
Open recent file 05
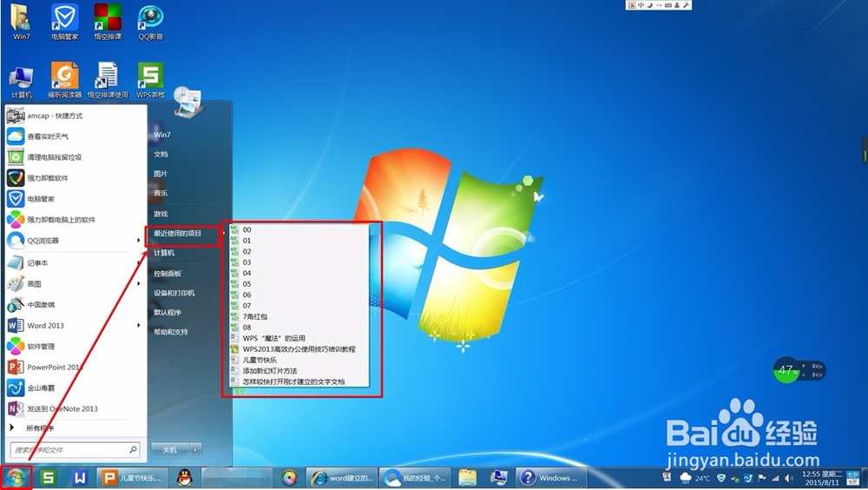[299, 284]
